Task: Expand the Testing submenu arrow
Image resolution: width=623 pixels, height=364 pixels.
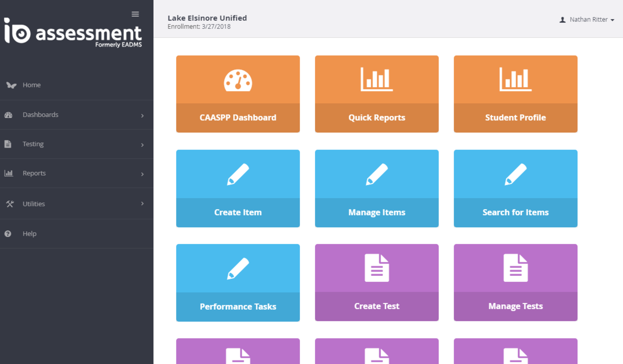Action: [x=142, y=145]
